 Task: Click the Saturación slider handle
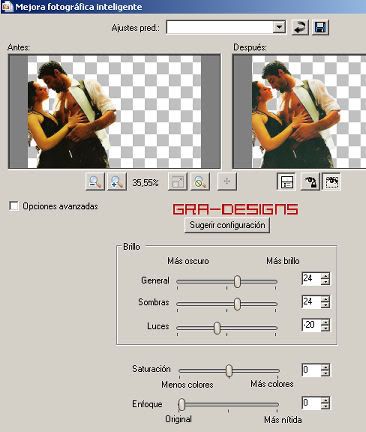click(x=229, y=370)
